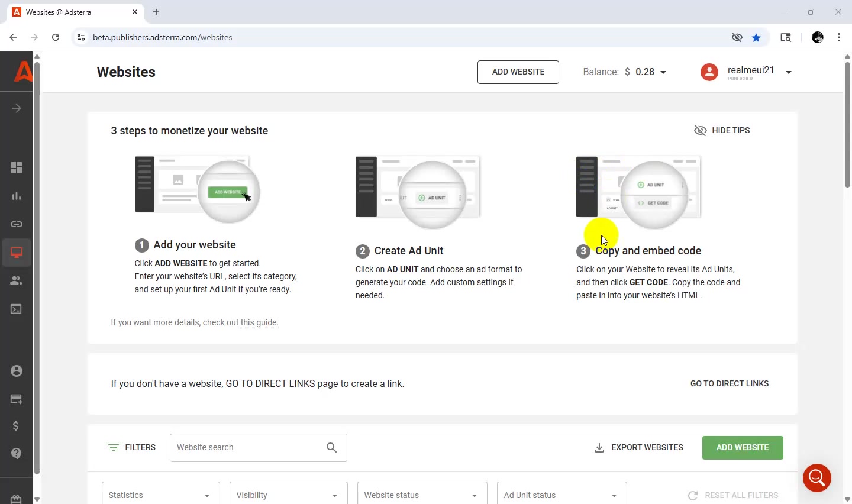The image size is (852, 504).
Task: Open the Website status dropdown
Action: click(422, 495)
